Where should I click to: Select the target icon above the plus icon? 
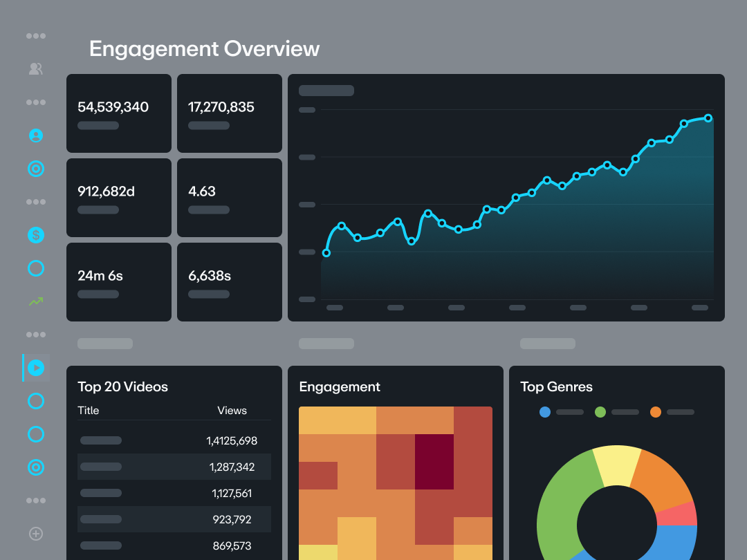[x=36, y=467]
